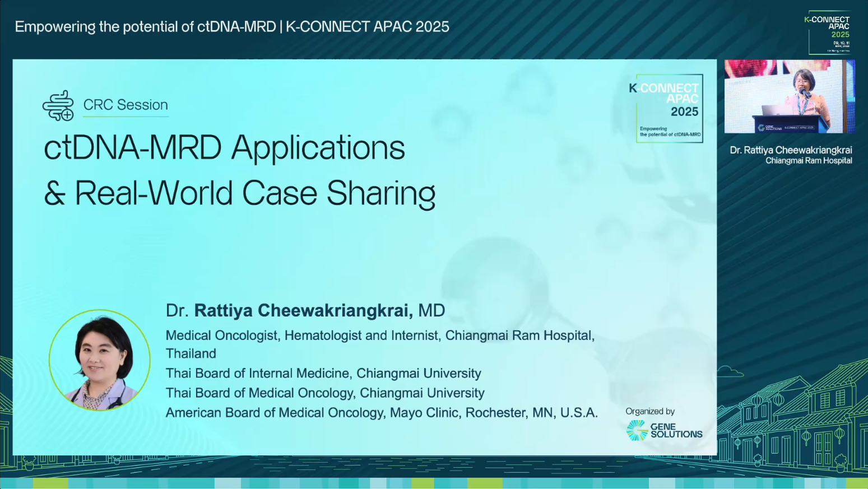This screenshot has height=489, width=868.
Task: Click the name Dr. Rattiya Cheewakriangkrai under the video
Action: 791,150
